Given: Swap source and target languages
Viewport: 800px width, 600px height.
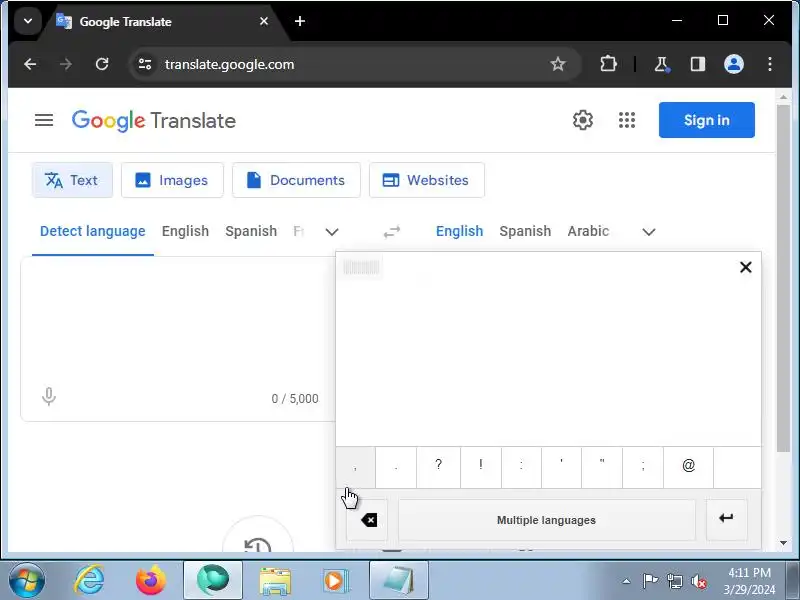Looking at the screenshot, I should pos(392,232).
